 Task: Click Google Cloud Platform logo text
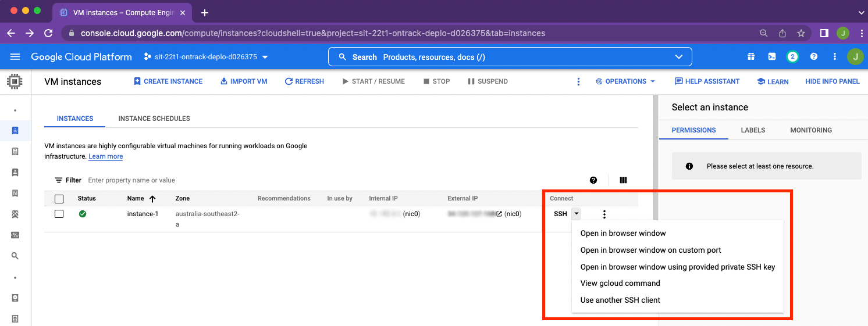81,57
